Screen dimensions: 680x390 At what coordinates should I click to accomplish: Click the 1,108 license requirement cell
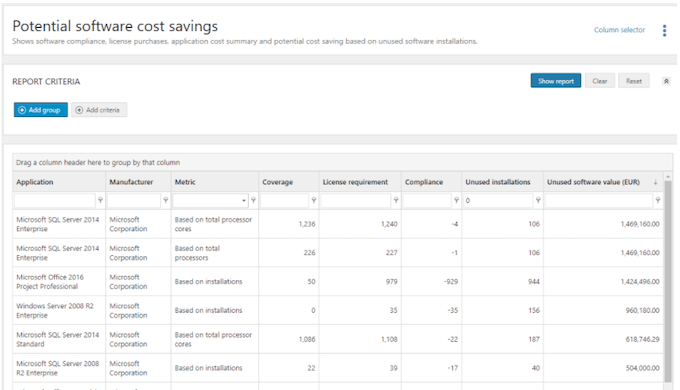pos(360,339)
